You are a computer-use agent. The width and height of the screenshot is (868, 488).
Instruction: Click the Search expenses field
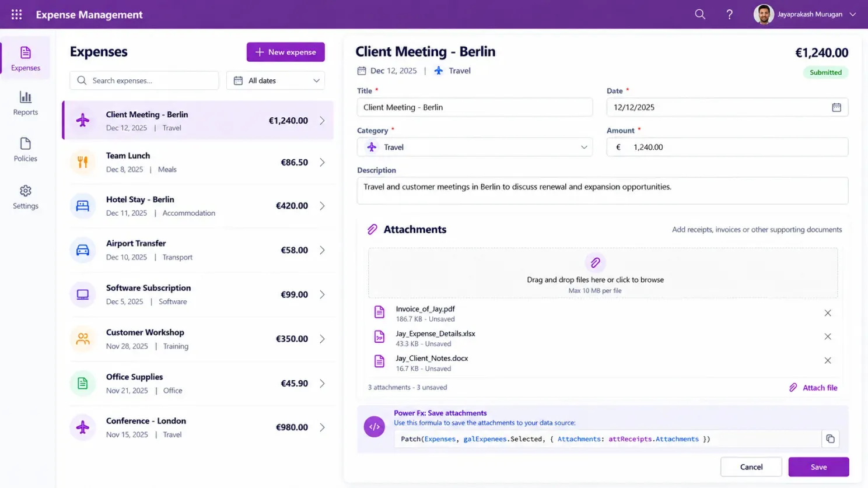pyautogui.click(x=144, y=80)
